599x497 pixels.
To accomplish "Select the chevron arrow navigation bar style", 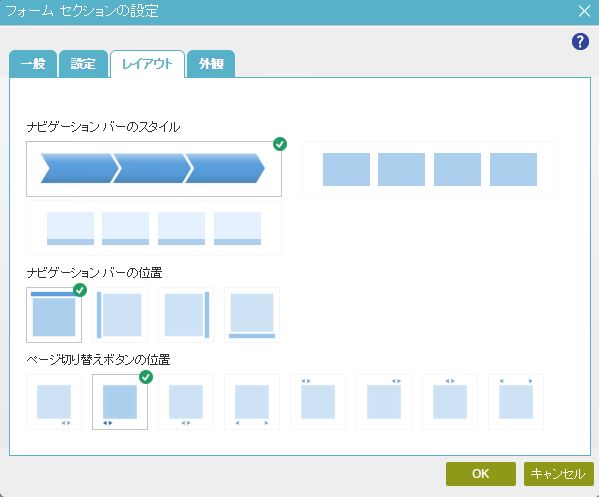I will tap(154, 169).
